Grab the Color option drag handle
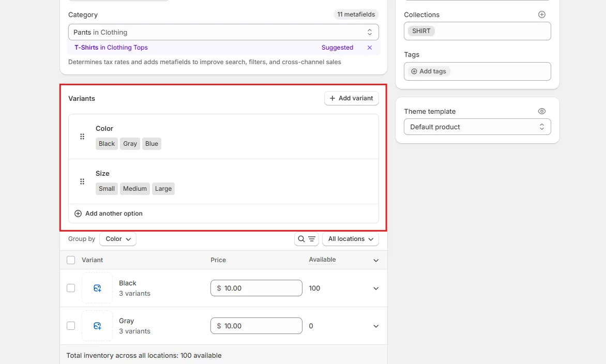606x364 pixels. pos(82,136)
